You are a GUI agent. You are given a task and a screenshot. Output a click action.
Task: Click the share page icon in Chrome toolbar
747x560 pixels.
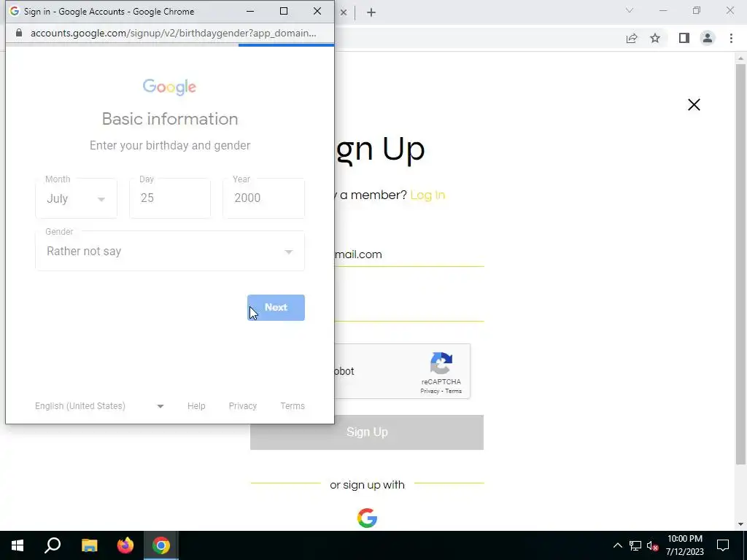tap(632, 39)
